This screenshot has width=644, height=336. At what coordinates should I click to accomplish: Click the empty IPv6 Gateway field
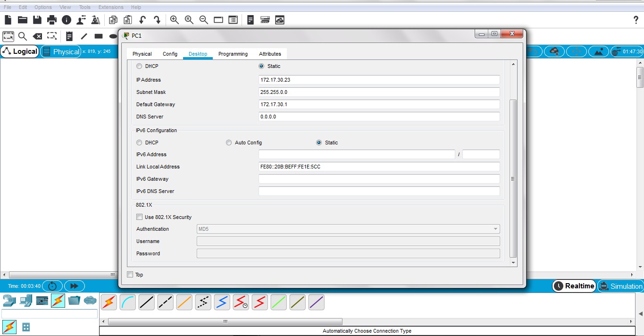pos(379,179)
